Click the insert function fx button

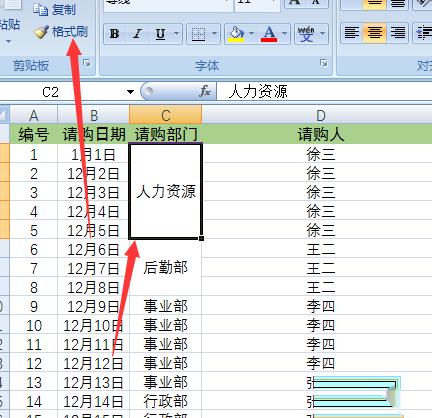(x=205, y=91)
